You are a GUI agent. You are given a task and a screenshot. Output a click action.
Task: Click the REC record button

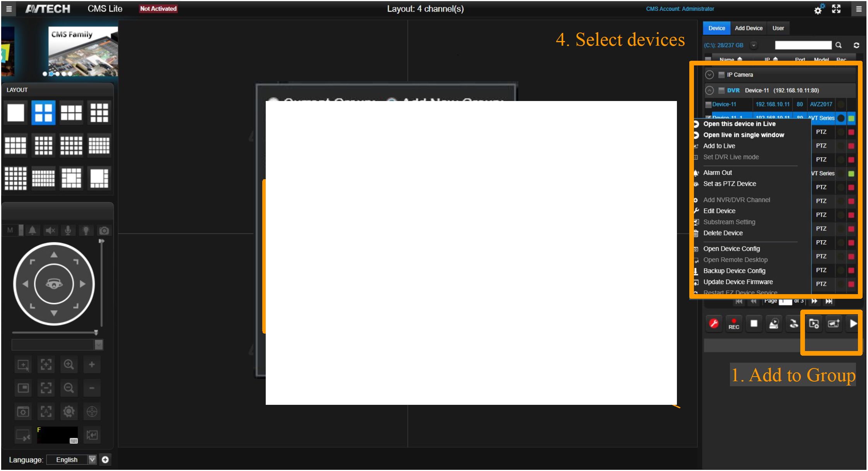pos(734,324)
